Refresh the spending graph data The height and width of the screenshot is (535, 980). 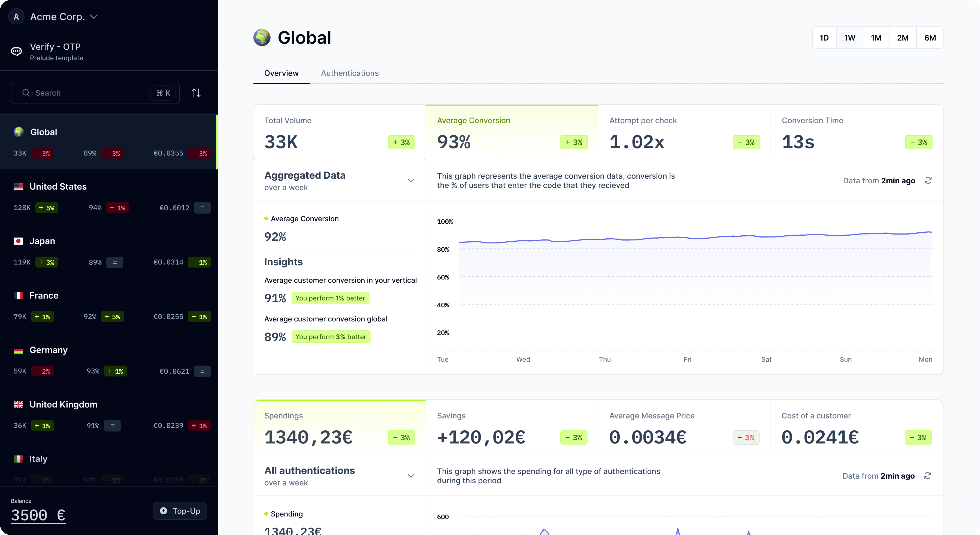pyautogui.click(x=928, y=476)
